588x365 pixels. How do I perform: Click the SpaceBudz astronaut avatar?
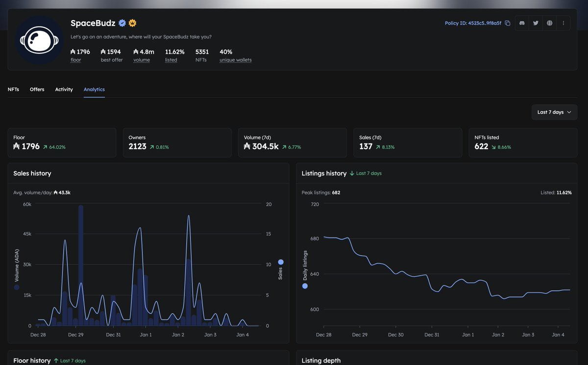(x=39, y=41)
